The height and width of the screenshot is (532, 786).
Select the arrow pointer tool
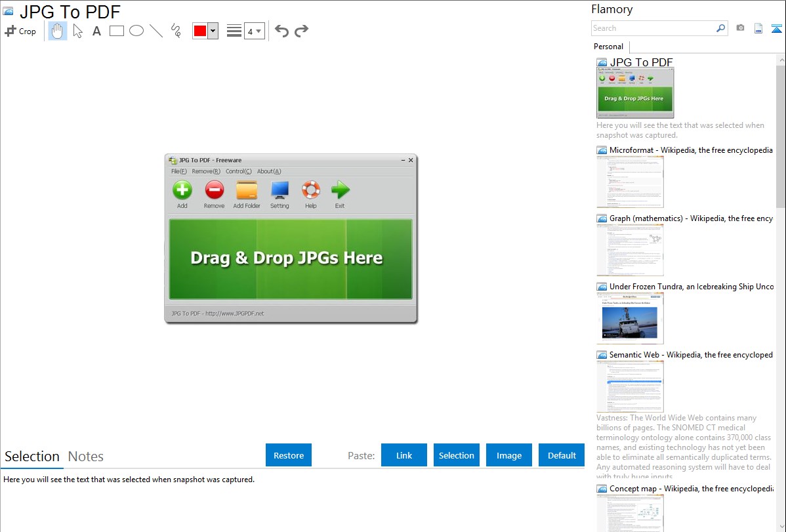point(77,31)
